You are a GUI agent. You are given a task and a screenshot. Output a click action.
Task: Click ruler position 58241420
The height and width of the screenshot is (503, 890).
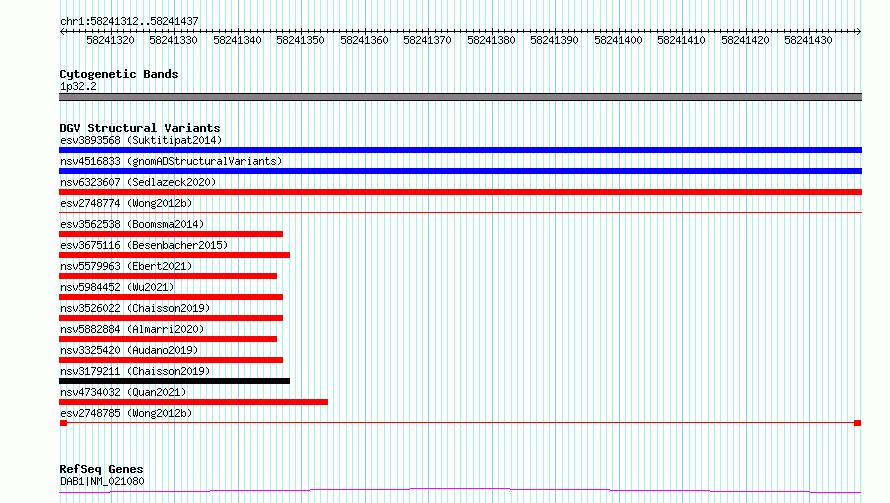coord(745,40)
